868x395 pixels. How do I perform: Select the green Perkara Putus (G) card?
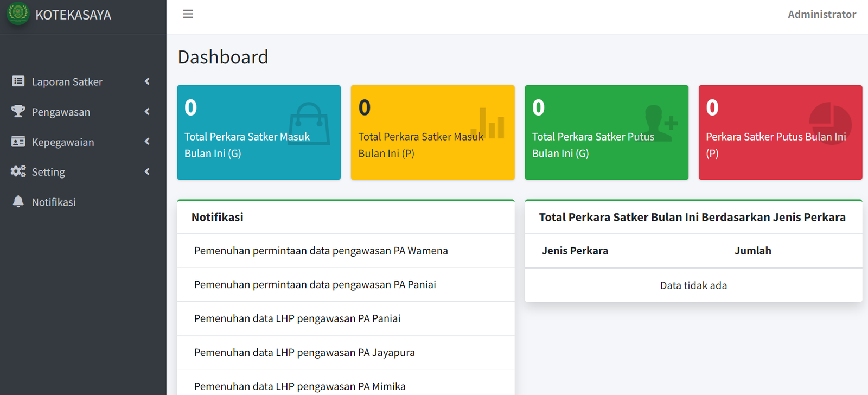pyautogui.click(x=607, y=132)
